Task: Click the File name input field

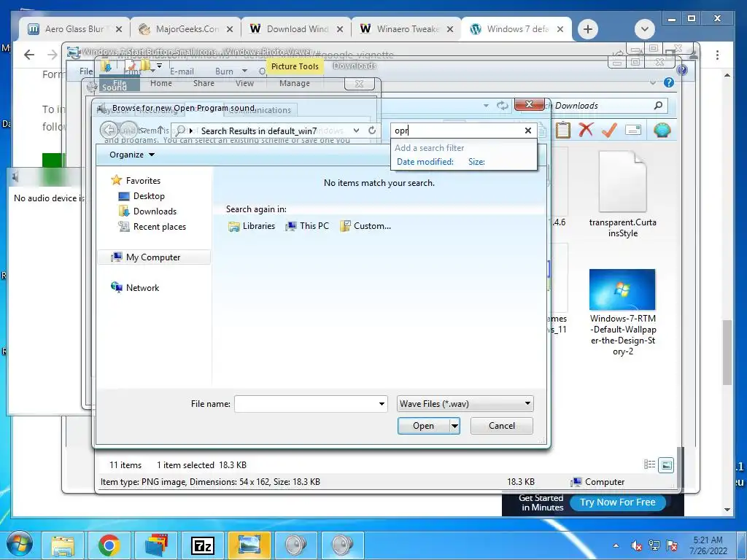Action: tap(306, 404)
